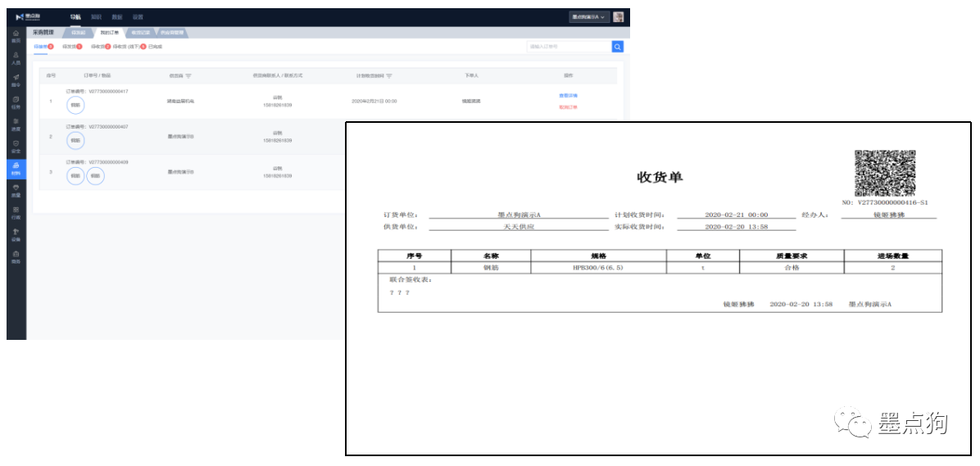The image size is (980, 466).
Task: Go to 首页 home in sidebar
Action: point(16,35)
